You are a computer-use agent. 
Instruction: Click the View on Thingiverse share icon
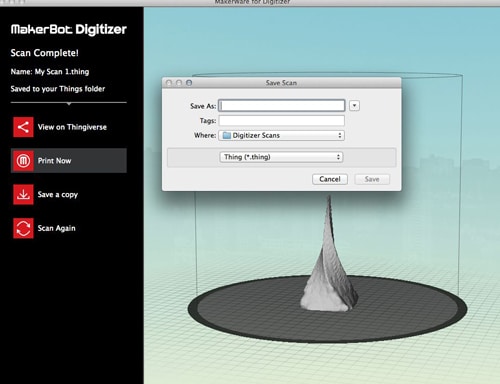(x=23, y=127)
